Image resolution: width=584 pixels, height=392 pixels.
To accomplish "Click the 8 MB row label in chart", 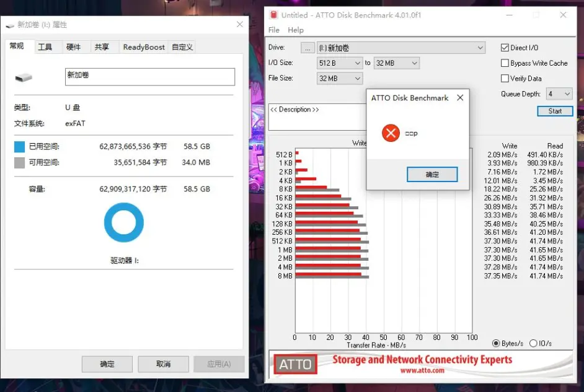I will point(285,276).
